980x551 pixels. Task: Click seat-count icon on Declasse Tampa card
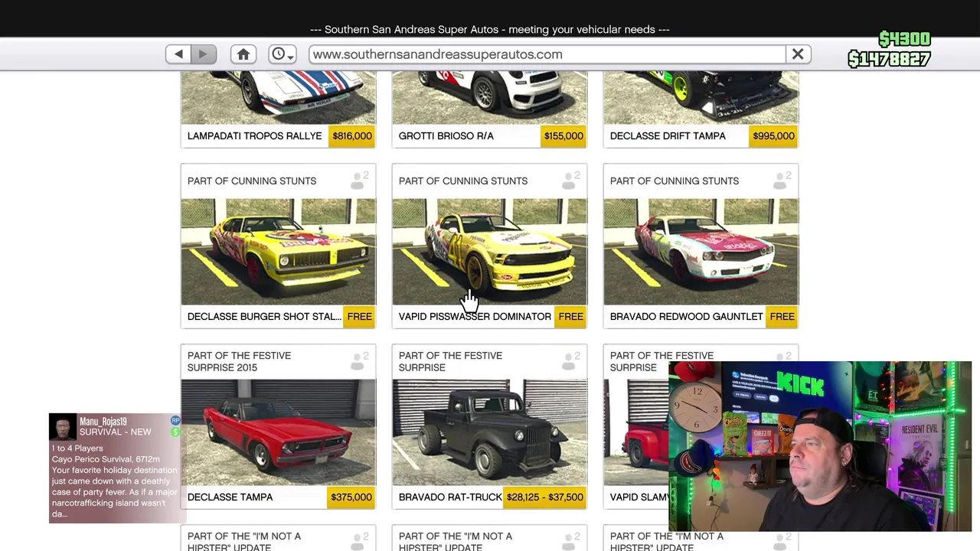[x=359, y=361]
